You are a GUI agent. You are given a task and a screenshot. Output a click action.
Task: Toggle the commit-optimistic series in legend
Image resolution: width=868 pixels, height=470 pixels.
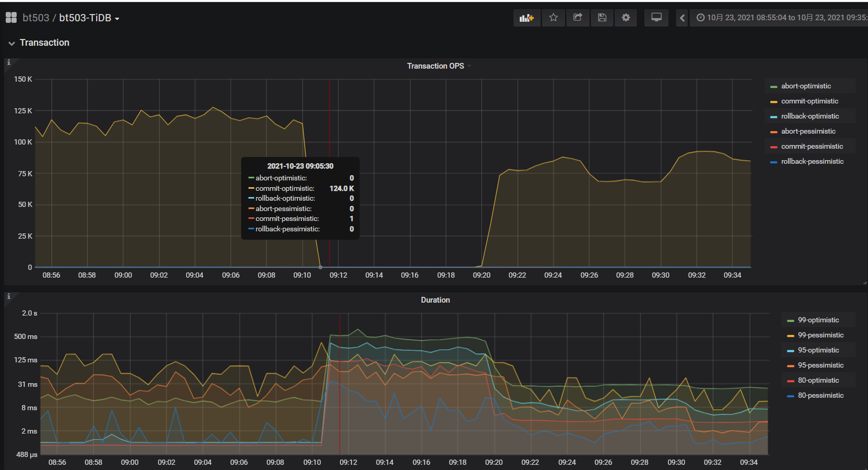click(x=809, y=101)
